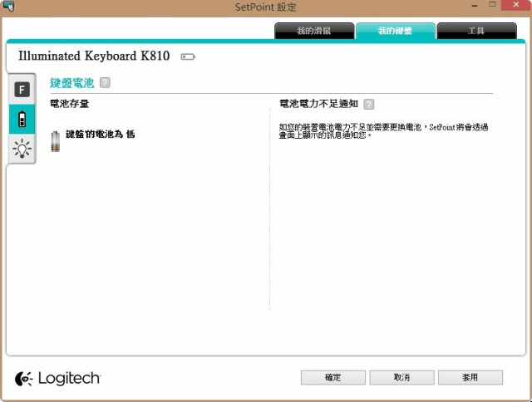Close the SetPoint window
Viewport: 532px width, 402px height.
pyautogui.click(x=516, y=5)
